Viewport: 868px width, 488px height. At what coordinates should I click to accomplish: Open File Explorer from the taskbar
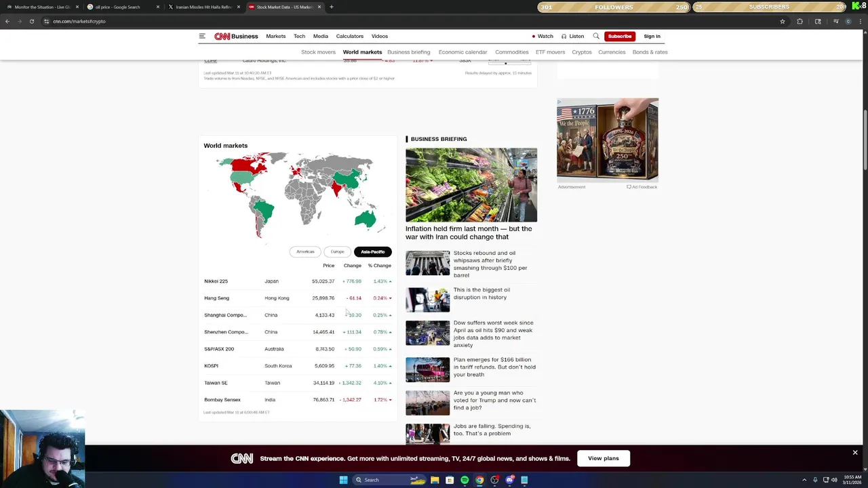tap(435, 480)
